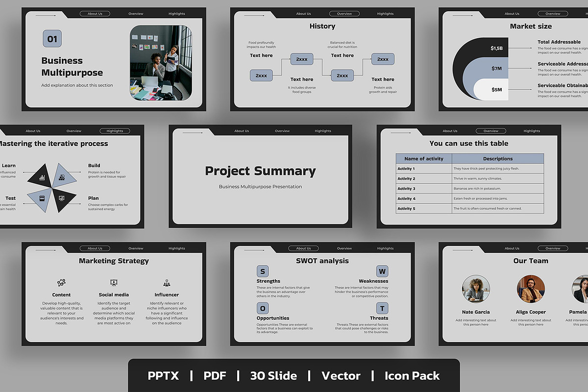Click the S badge beside Strengths
This screenshot has height=392, width=588.
263,271
